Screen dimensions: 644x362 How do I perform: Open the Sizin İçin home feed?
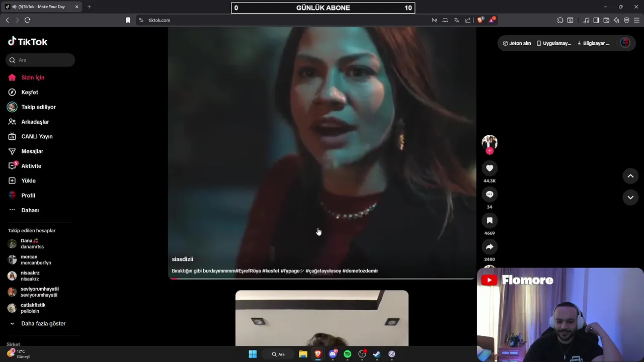click(x=33, y=77)
